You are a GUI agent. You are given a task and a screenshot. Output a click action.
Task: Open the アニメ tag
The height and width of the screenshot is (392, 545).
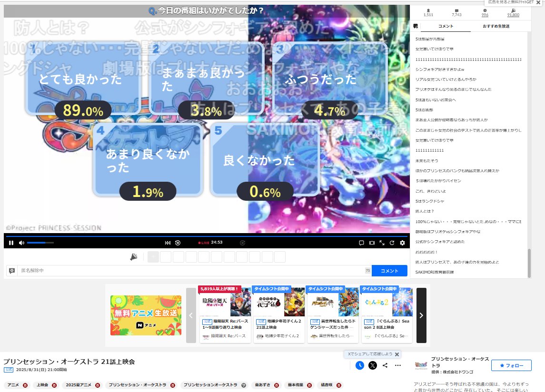point(13,385)
